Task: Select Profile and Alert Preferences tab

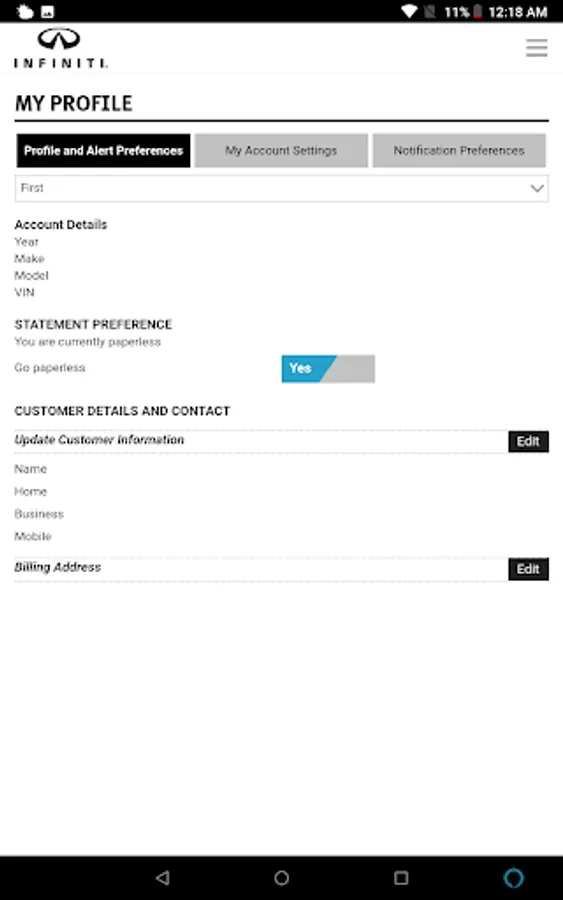Action: (x=103, y=150)
